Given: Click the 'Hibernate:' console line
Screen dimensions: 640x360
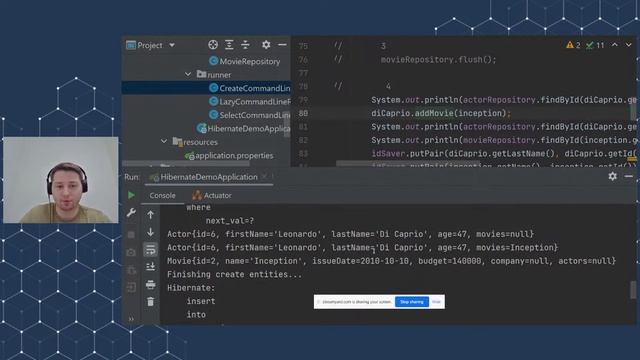Looking at the screenshot, I should point(191,288).
